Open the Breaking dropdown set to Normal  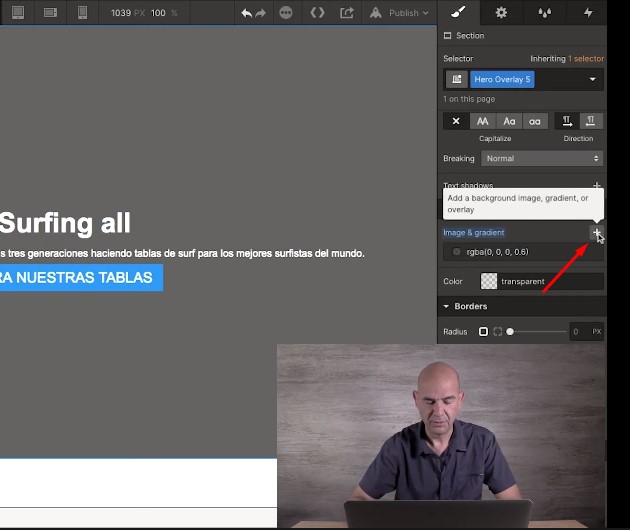pos(541,158)
